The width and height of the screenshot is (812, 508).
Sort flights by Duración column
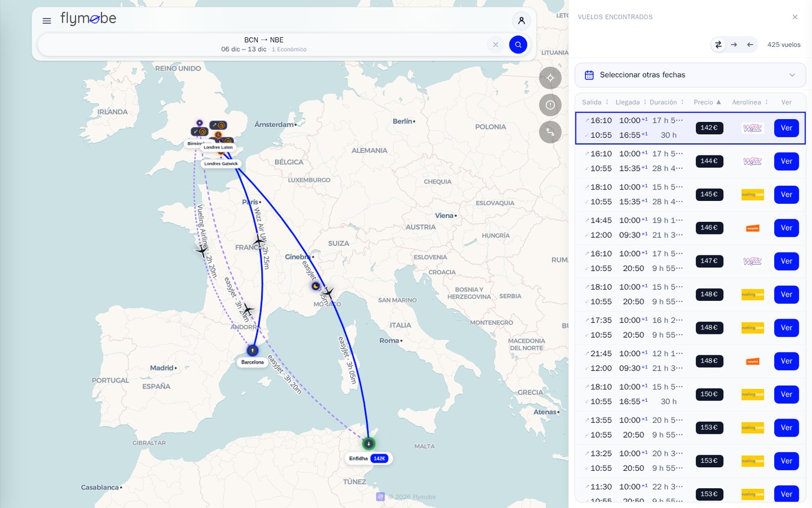(667, 102)
